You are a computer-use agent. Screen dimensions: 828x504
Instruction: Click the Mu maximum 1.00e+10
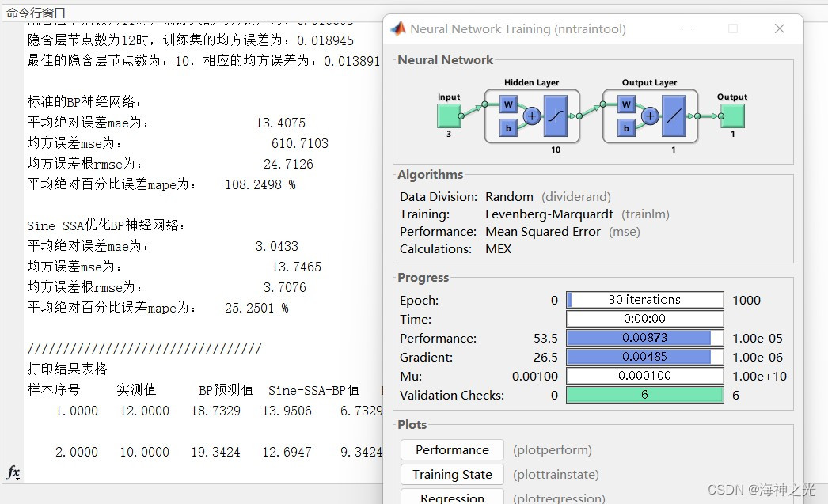click(759, 377)
